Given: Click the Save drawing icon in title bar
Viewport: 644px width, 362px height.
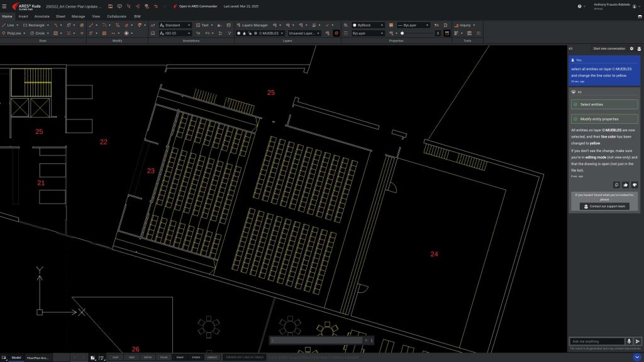Looking at the screenshot, I should tap(110, 6).
